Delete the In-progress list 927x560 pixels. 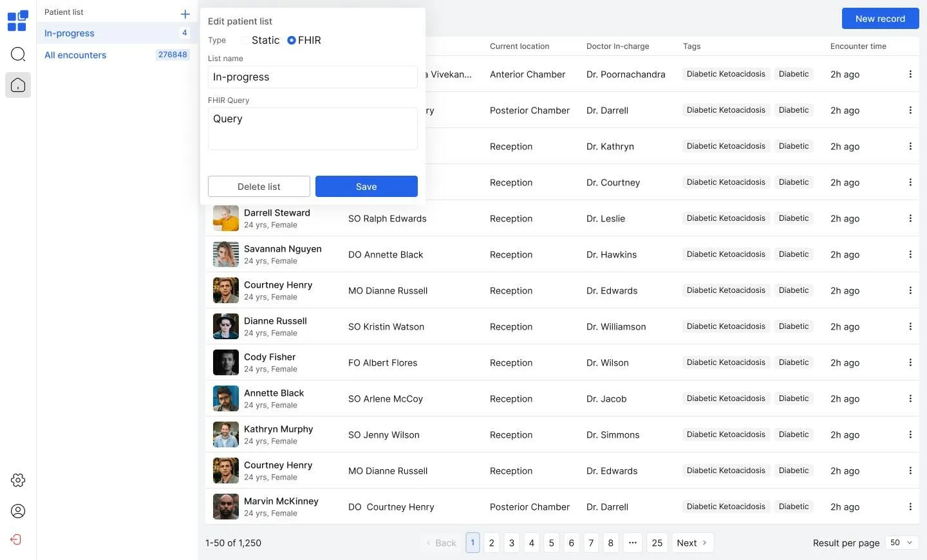pyautogui.click(x=259, y=186)
